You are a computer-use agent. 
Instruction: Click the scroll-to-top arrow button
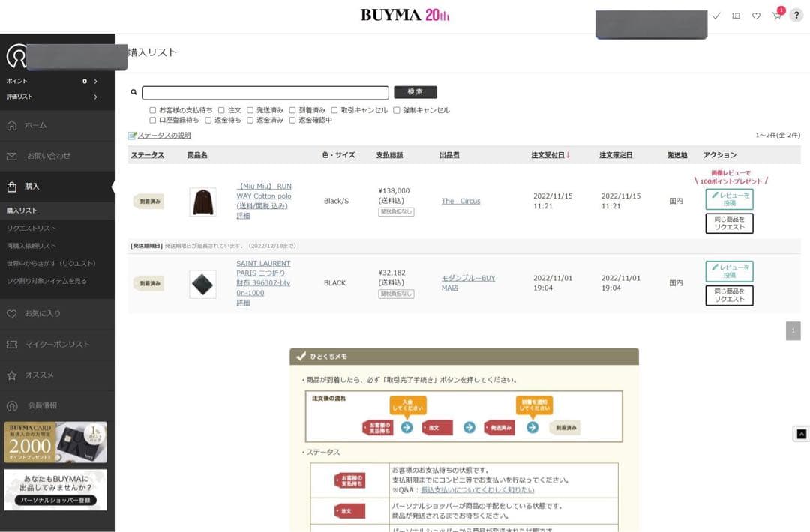[x=801, y=434]
